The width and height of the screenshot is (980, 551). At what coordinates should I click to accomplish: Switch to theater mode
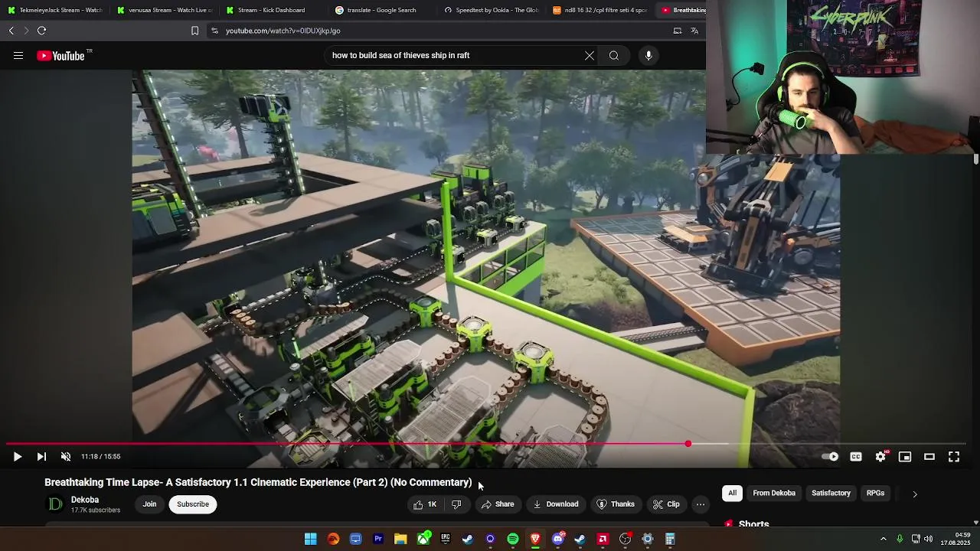(929, 457)
